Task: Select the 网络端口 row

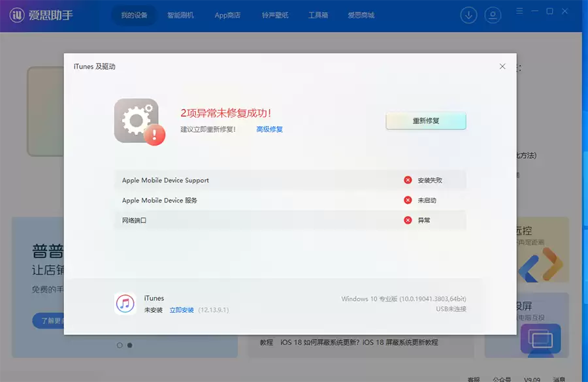Action: click(x=290, y=220)
